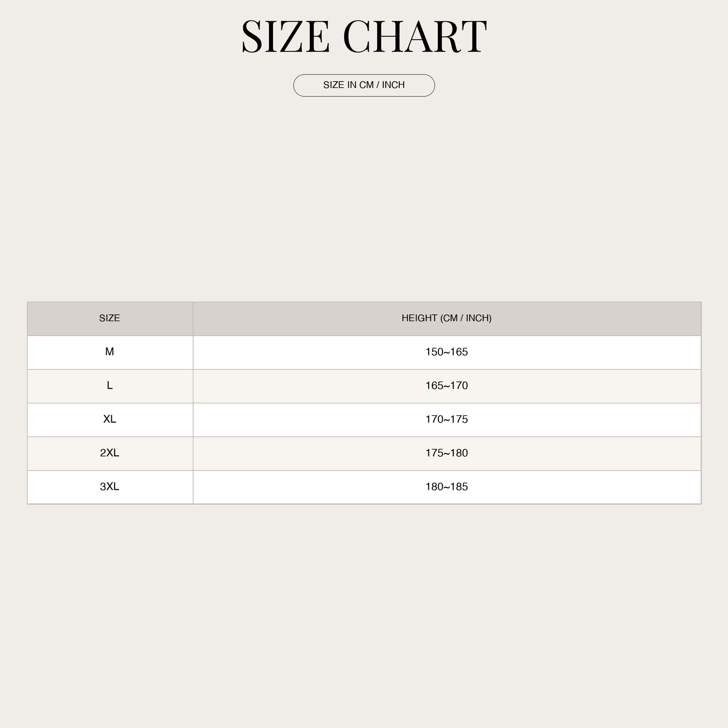Select the 180~185 height value
Viewport: 728px width, 728px height.
447,487
